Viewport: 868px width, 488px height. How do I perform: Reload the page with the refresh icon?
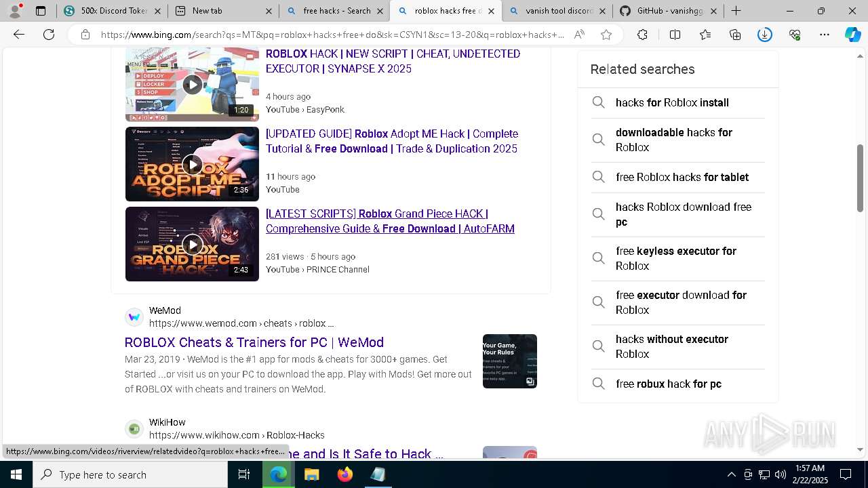[x=49, y=35]
